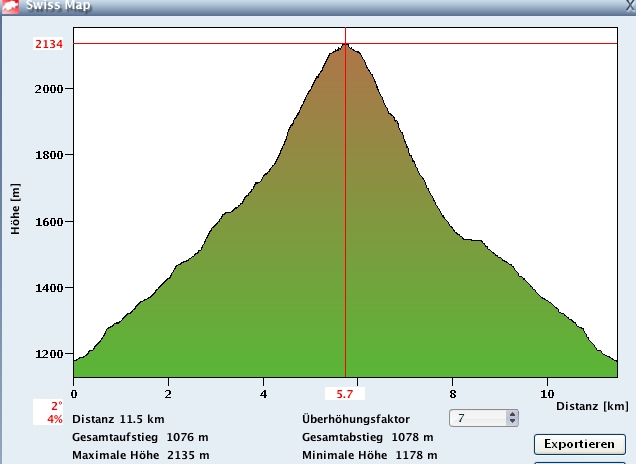Click the red 2134 elevation marker label

48,44
